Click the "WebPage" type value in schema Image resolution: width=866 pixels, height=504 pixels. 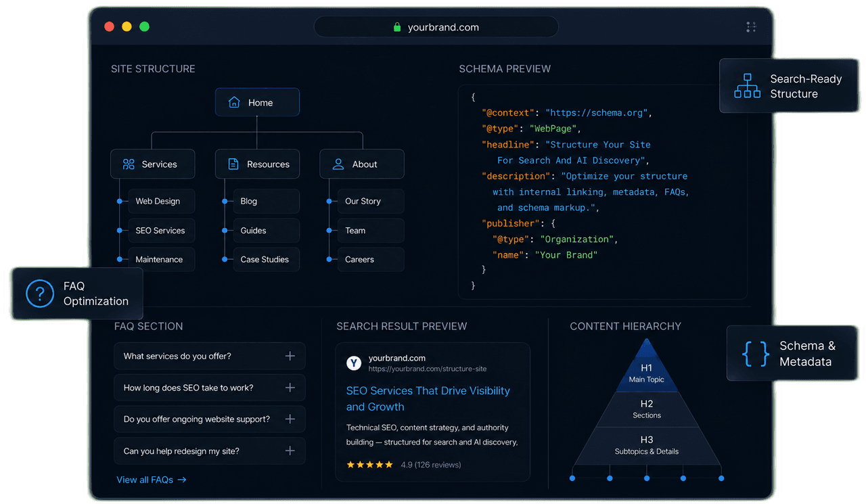coord(553,129)
